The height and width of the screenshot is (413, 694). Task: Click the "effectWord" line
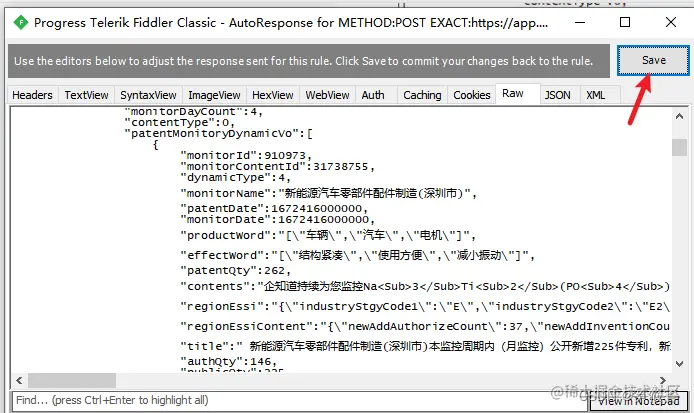[358, 255]
